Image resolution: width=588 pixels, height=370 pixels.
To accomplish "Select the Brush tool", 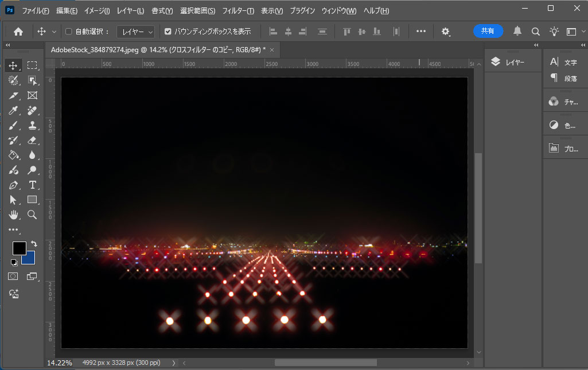I will click(14, 125).
